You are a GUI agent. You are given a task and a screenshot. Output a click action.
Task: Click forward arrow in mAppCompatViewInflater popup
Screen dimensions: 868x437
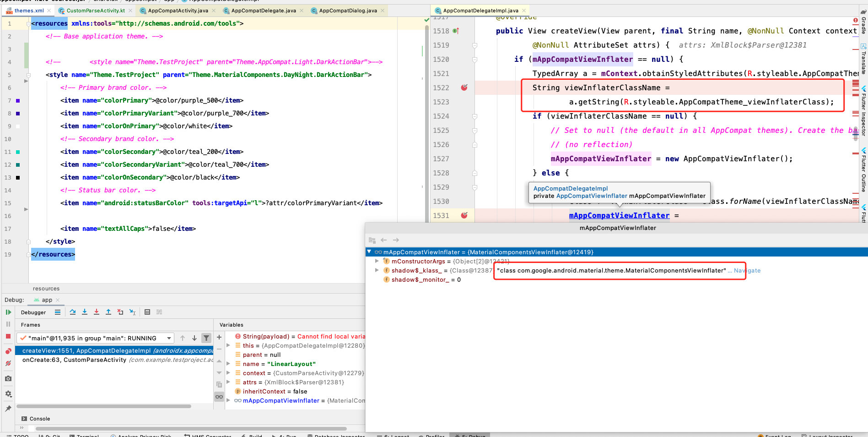396,240
